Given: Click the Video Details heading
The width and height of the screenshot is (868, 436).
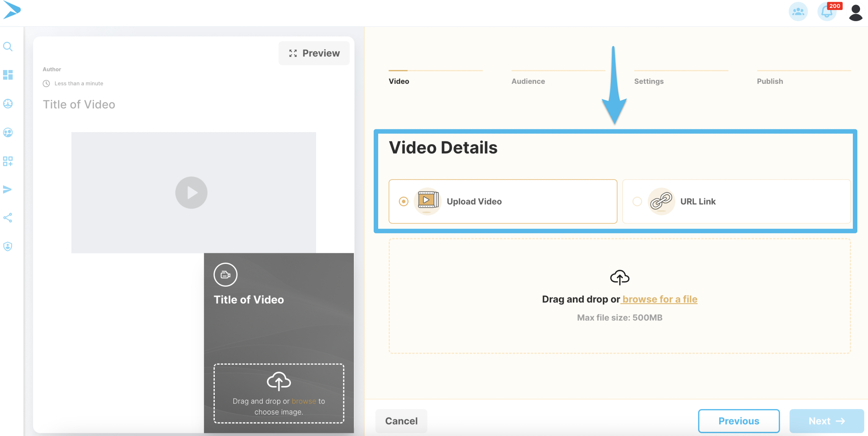Looking at the screenshot, I should 443,148.
